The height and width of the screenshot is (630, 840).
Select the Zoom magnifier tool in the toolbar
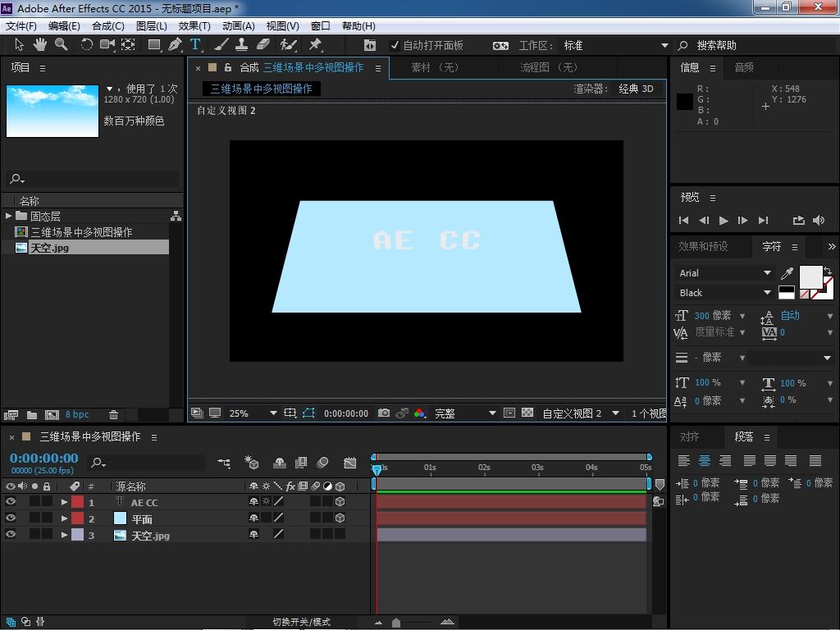(x=61, y=45)
